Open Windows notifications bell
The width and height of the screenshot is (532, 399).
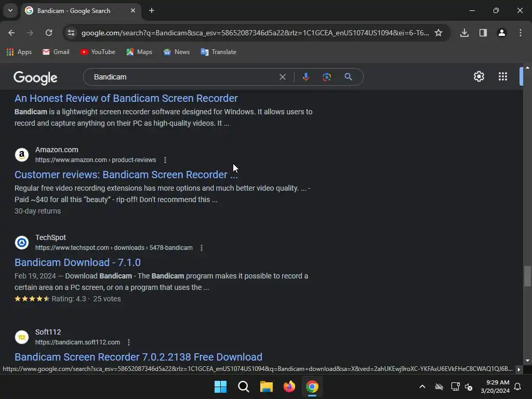(x=518, y=387)
